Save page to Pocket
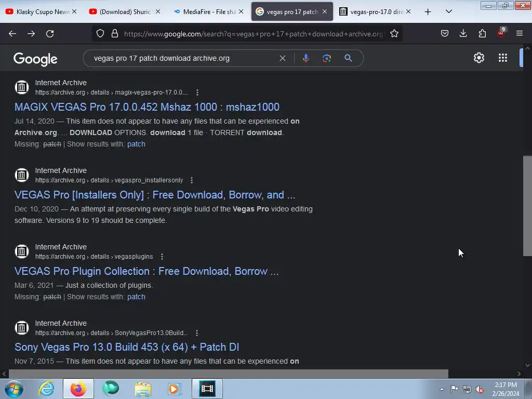The width and height of the screenshot is (532, 399). pyautogui.click(x=445, y=33)
